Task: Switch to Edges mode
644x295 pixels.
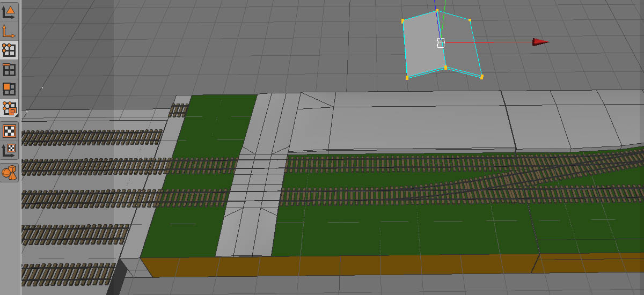Action: (x=9, y=69)
